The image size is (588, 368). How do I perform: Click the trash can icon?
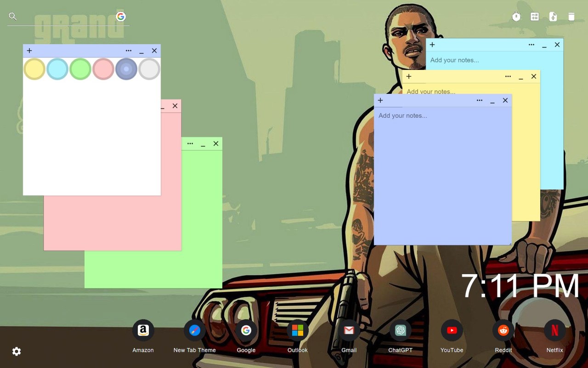point(571,17)
